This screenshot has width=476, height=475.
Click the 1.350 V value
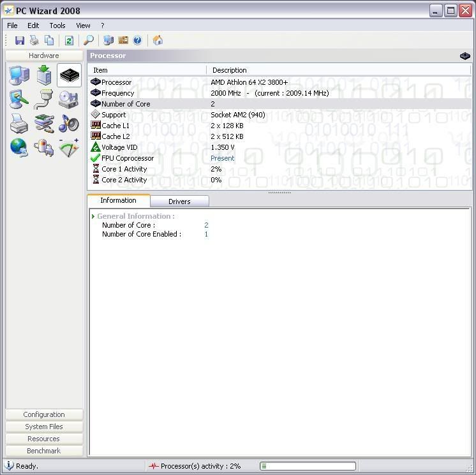pyautogui.click(x=223, y=147)
